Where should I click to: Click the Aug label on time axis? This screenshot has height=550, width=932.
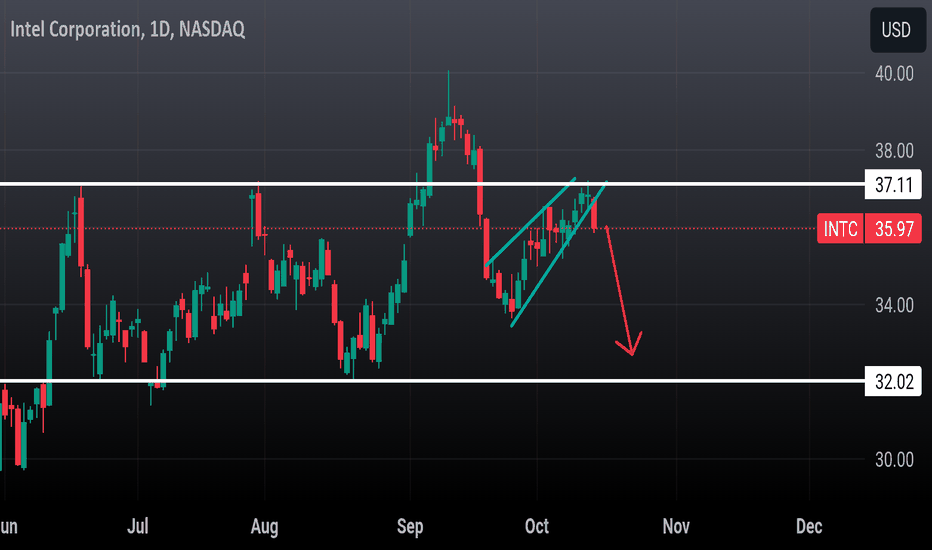[x=265, y=527]
